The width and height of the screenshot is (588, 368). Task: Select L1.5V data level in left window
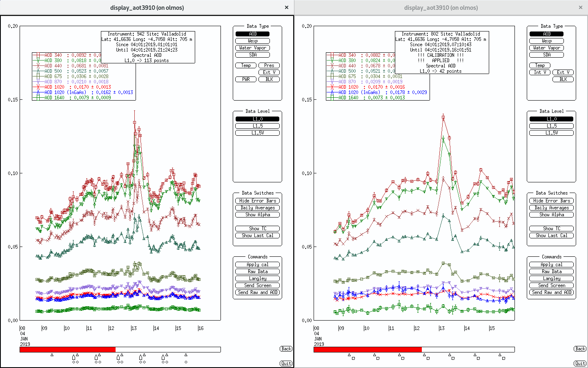257,133
